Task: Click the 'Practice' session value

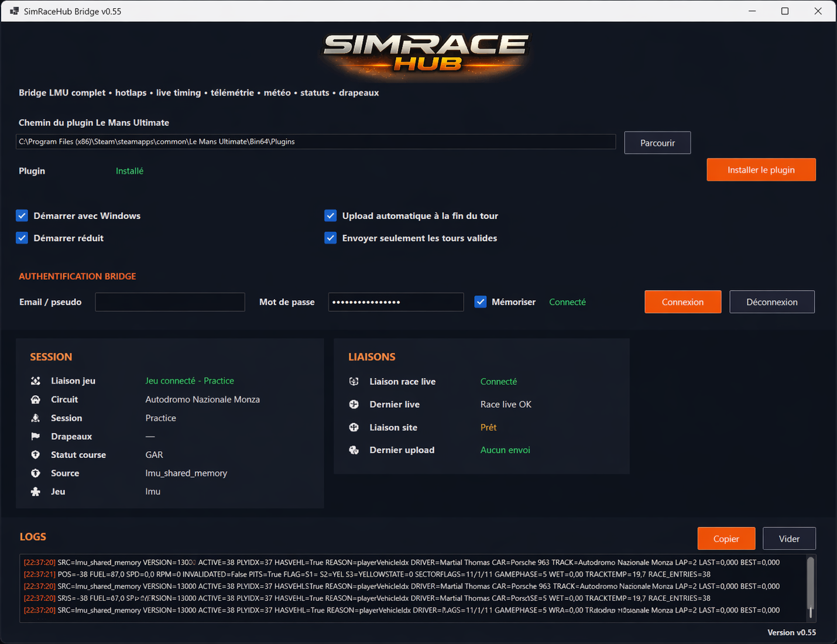Action: [x=161, y=418]
